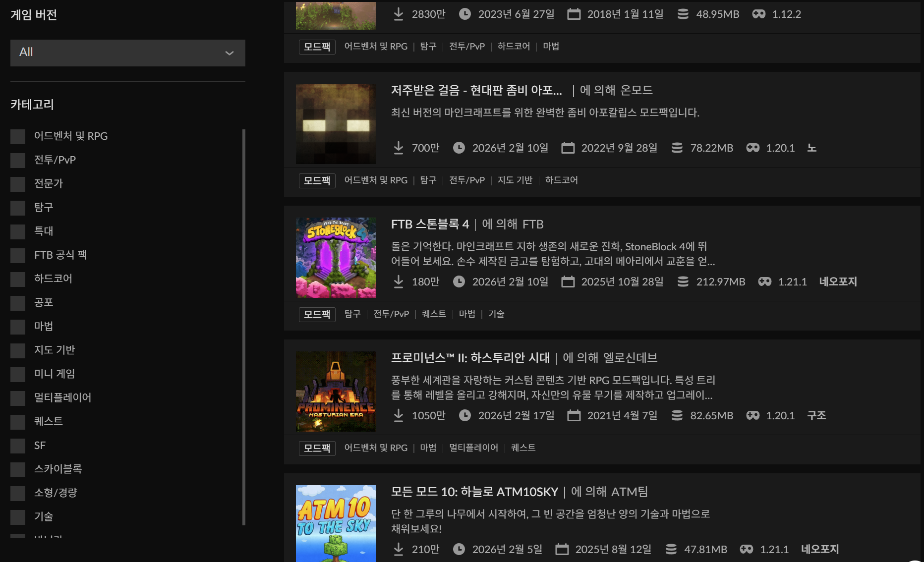Open 프로미넌스 II: 하스투리안 시대 title
924x562 pixels.
click(x=470, y=358)
